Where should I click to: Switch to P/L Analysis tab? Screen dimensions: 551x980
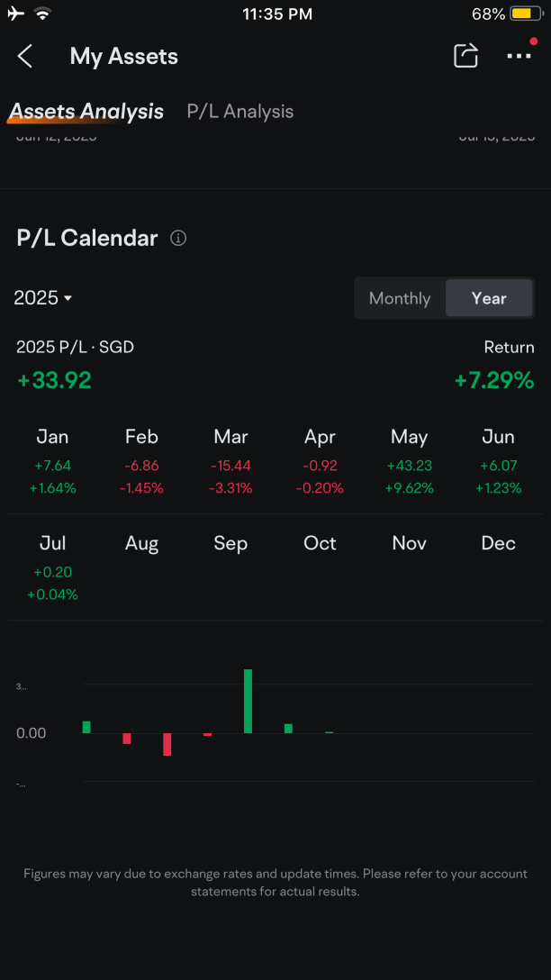coord(239,112)
